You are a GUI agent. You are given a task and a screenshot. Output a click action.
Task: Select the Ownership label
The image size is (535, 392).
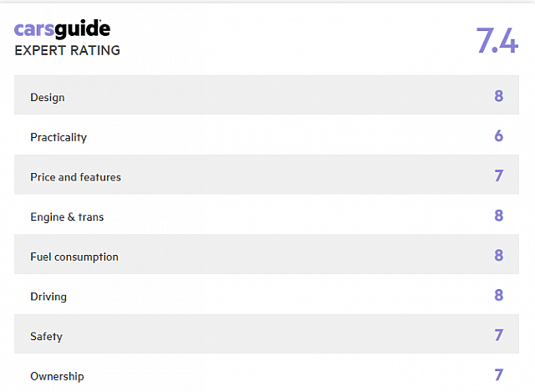pos(57,376)
